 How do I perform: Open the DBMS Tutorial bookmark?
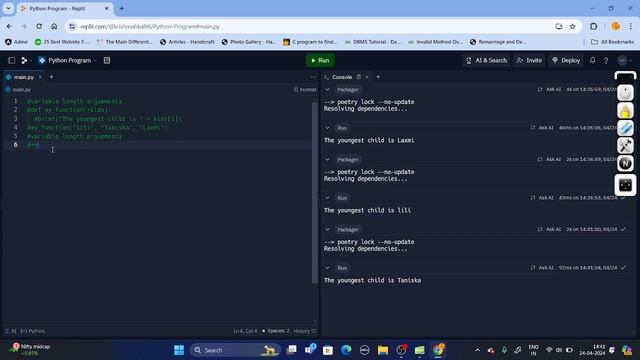372,42
